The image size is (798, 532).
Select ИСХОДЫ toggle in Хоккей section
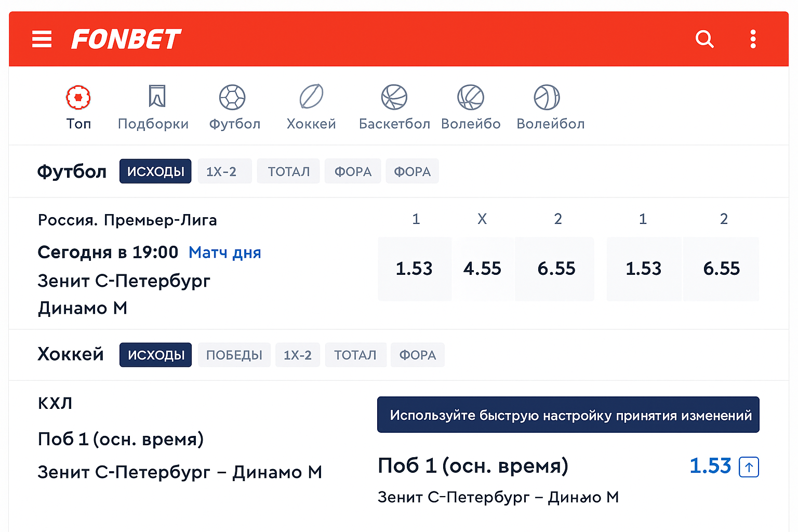coord(155,355)
